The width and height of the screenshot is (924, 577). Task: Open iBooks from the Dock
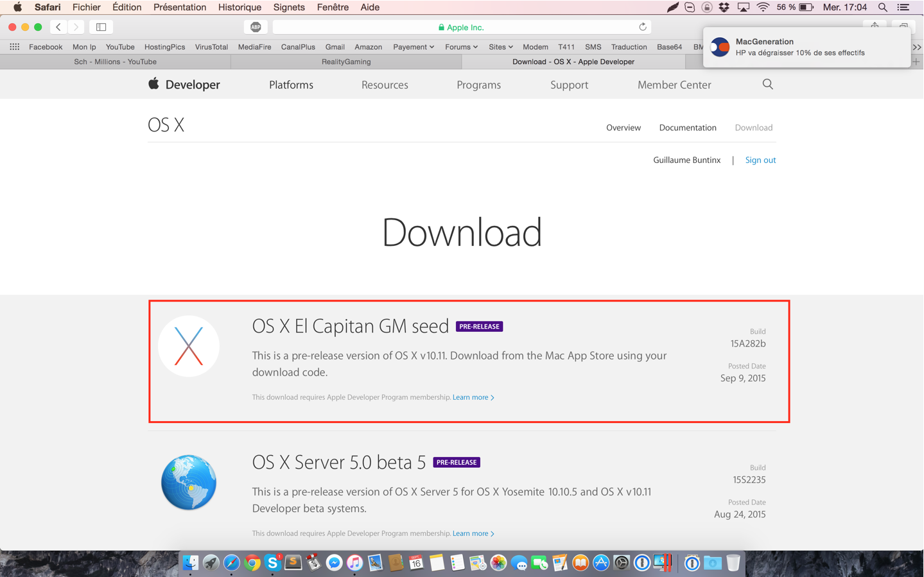[580, 563]
